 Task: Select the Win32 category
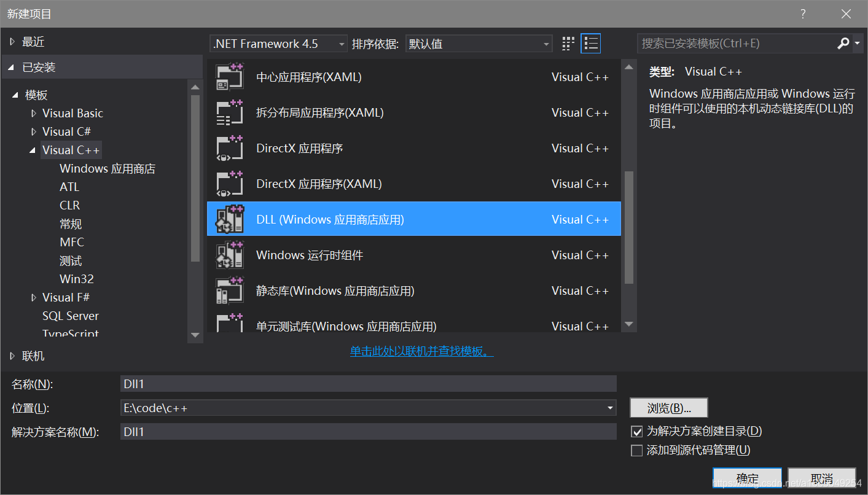pyautogui.click(x=77, y=279)
